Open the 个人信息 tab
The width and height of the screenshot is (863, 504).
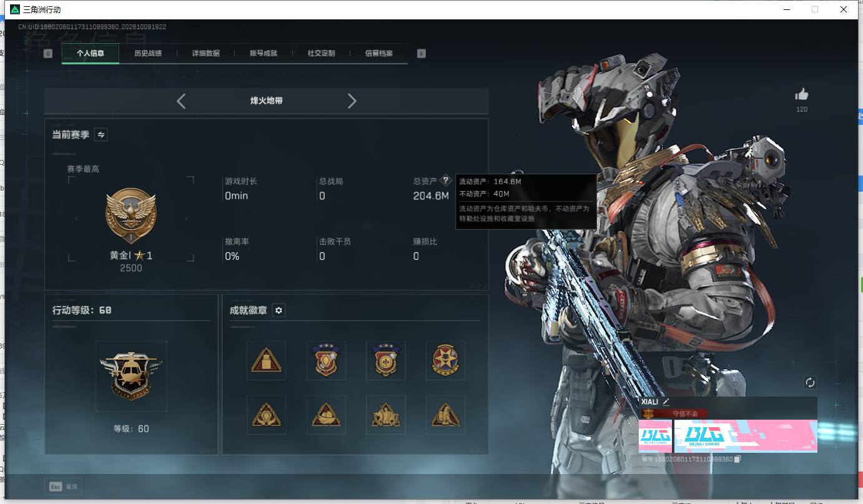pos(90,54)
